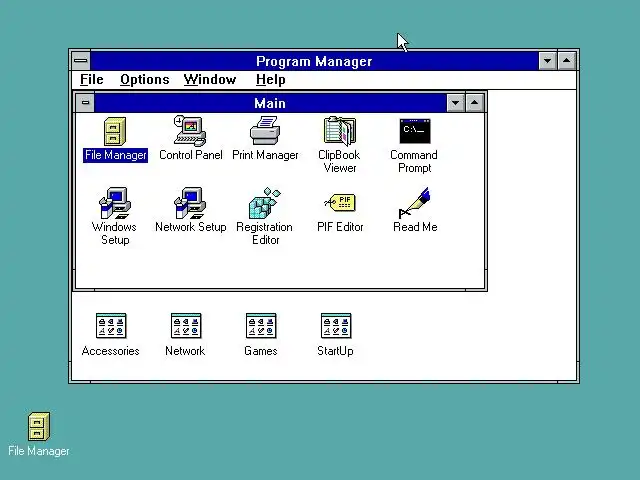Click the Read Me pen icon
The image size is (640, 480).
[x=415, y=203]
